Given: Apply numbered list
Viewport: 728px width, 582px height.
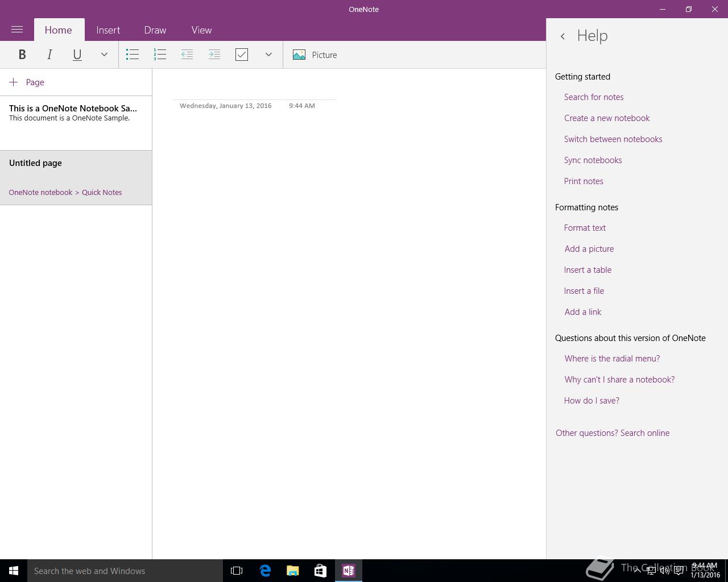Looking at the screenshot, I should tap(160, 55).
